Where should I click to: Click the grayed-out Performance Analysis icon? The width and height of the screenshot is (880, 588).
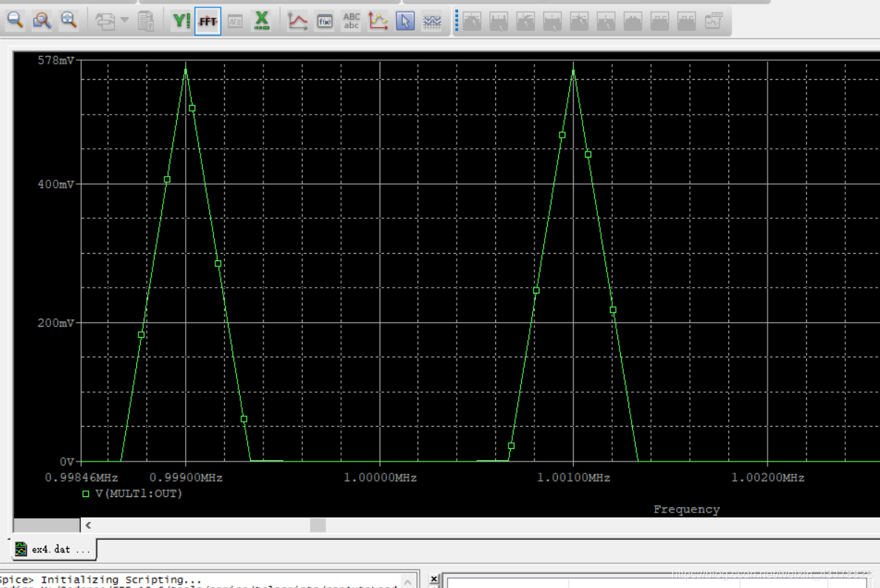235,21
